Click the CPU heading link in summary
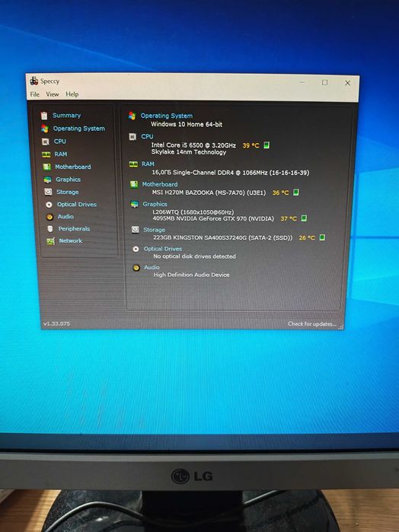 pos(147,137)
